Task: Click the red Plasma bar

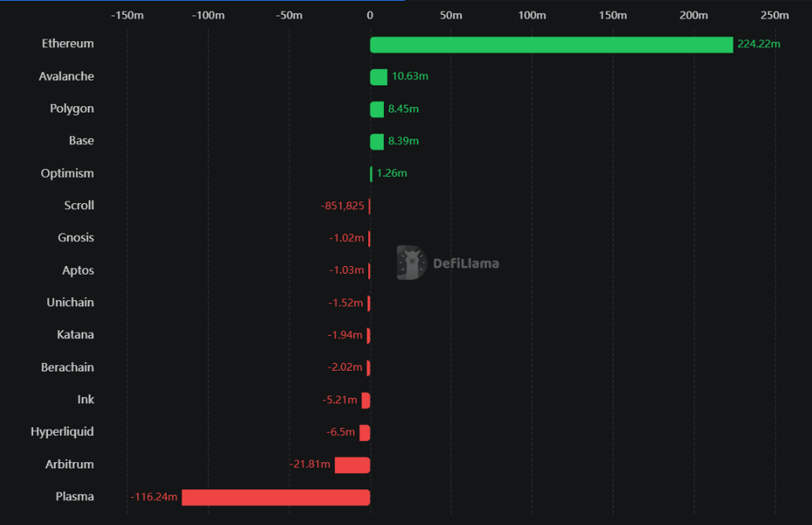Action: tap(275, 497)
